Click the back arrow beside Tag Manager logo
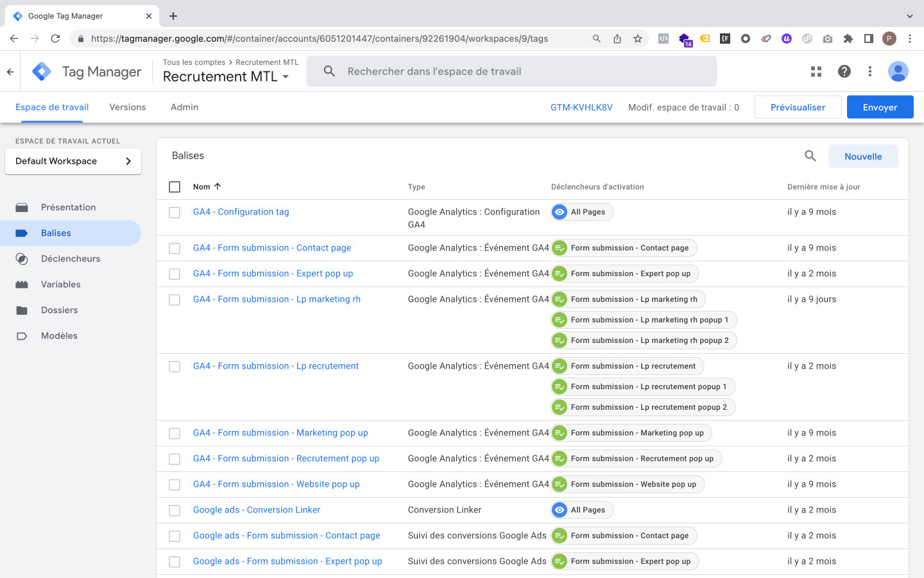The image size is (924, 578). pos(10,72)
